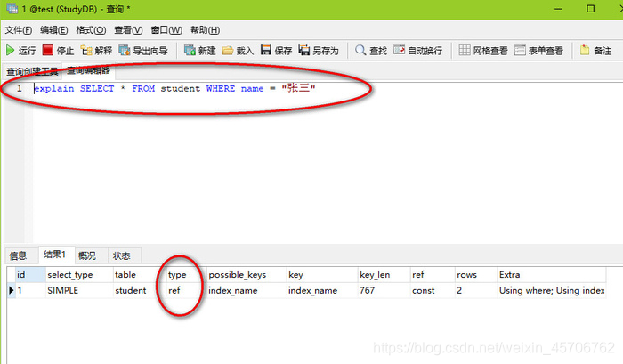
Task: Switch to 查询编辑器 tab
Action: (88, 70)
